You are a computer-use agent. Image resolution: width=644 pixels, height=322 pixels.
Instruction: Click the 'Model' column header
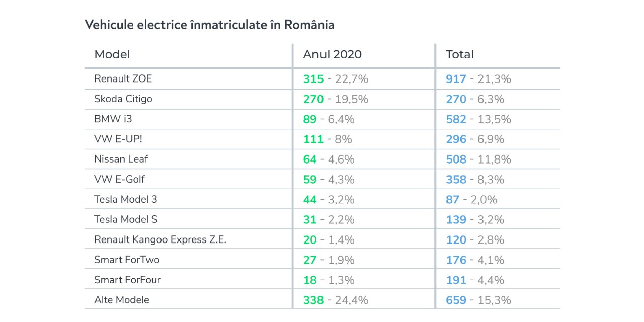(112, 54)
